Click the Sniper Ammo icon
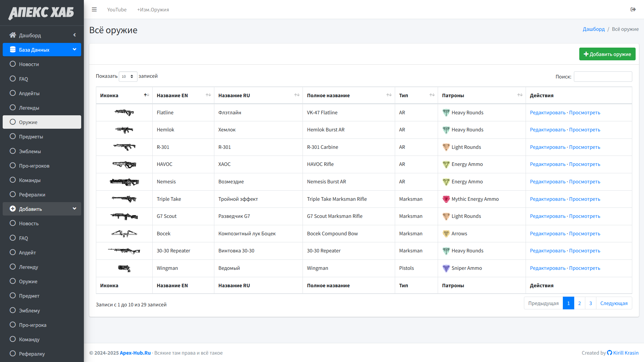Viewport: 644px width, 362px height. pos(446,268)
